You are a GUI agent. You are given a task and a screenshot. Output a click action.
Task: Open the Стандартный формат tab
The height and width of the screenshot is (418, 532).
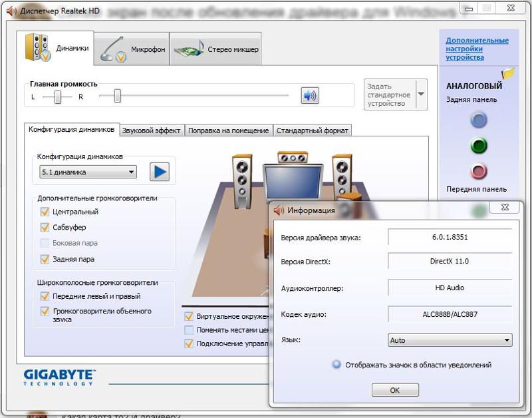[x=312, y=130]
